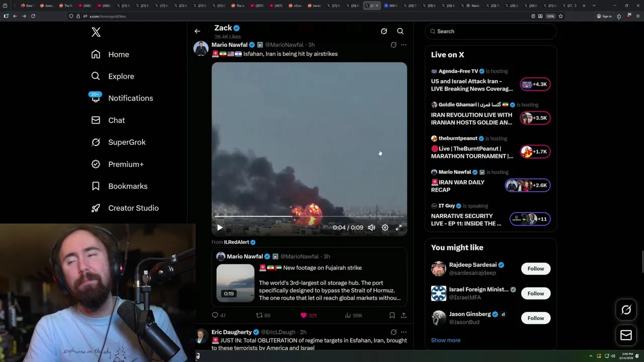Click the Grok icon on Eric Daugherty's post

(393, 332)
